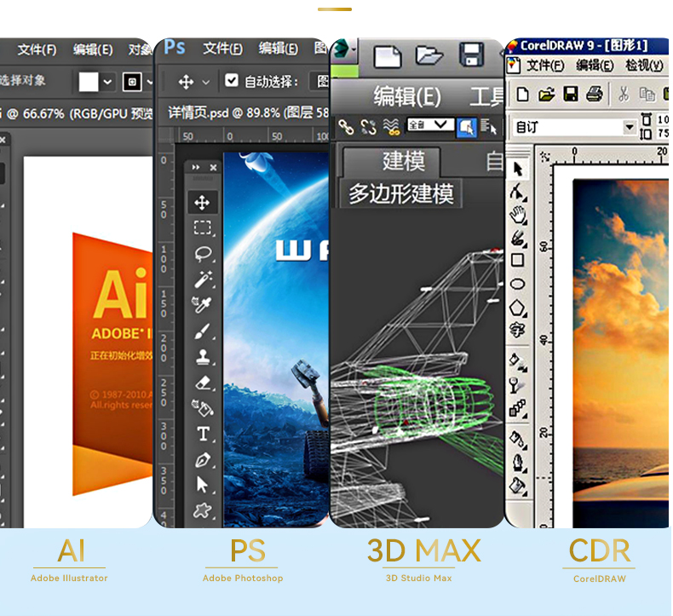Image resolution: width=673 pixels, height=616 pixels.
Task: Click the Print icon in CorelDRAW toolbar
Action: 595,94
